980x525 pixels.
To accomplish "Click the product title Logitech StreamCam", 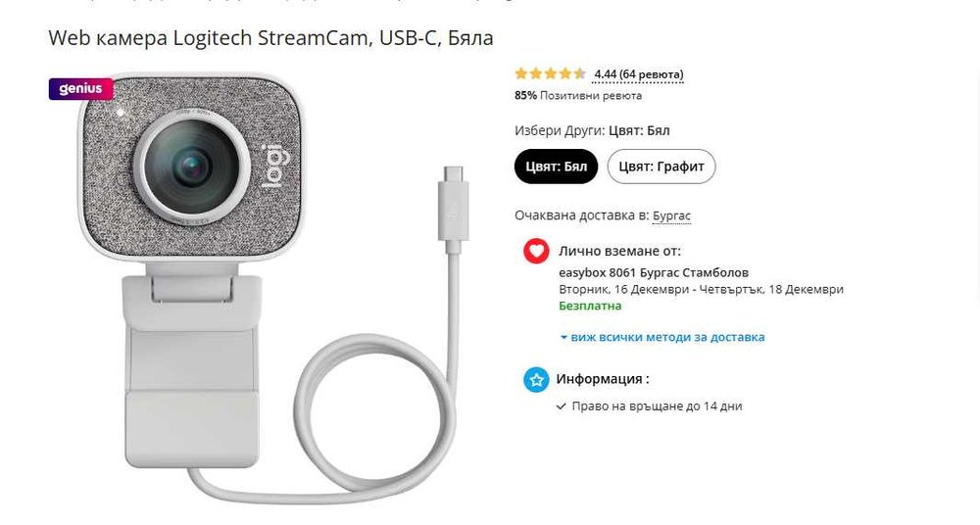I will (270, 37).
